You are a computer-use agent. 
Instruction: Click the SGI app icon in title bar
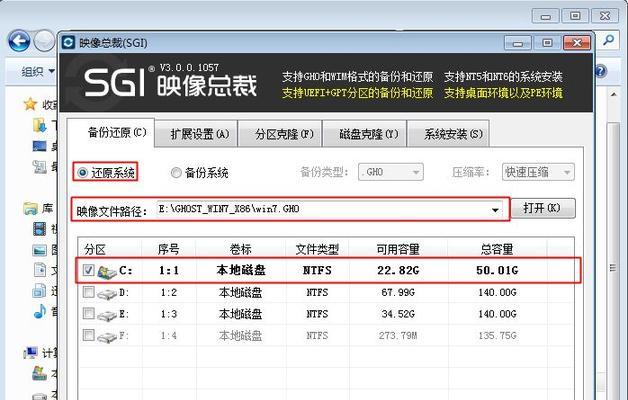[68, 42]
